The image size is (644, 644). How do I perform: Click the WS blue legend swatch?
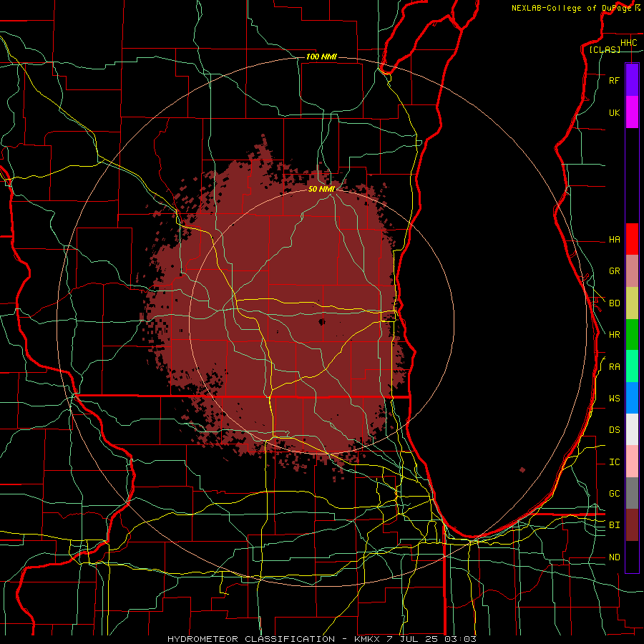(x=632, y=398)
